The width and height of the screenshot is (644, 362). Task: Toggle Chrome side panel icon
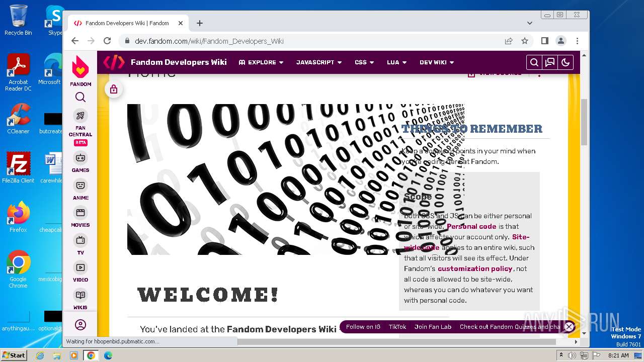(544, 41)
